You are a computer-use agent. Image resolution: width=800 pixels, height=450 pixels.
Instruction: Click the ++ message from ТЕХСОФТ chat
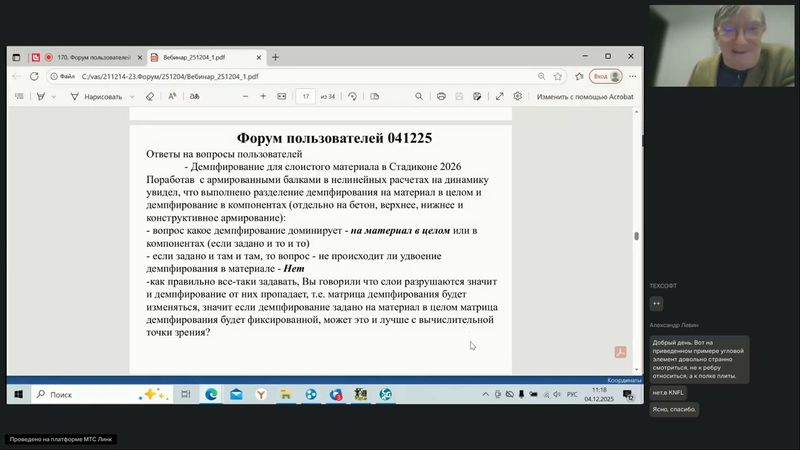pos(657,304)
